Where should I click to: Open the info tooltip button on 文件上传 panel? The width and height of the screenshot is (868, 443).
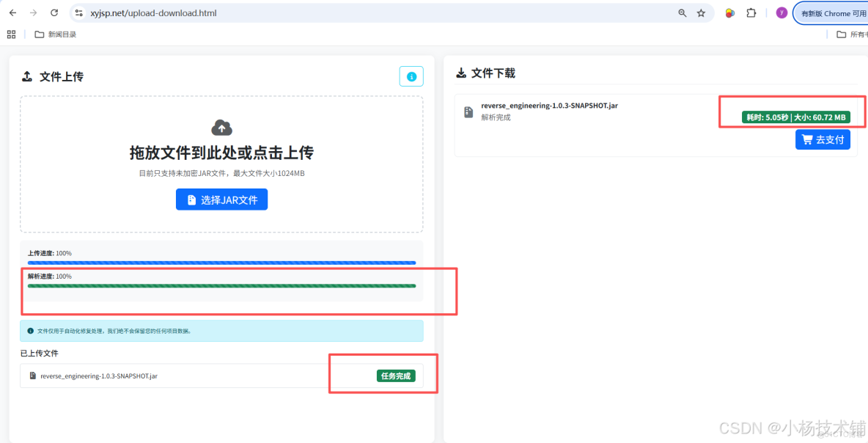click(411, 76)
